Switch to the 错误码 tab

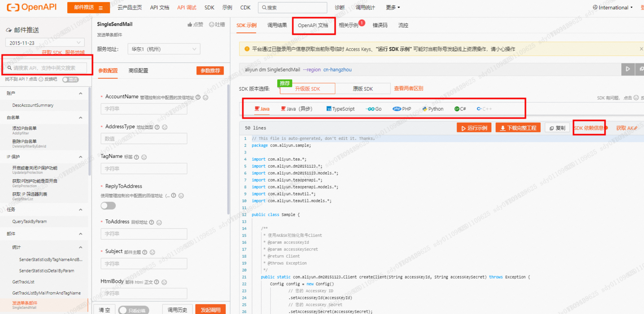(x=380, y=25)
